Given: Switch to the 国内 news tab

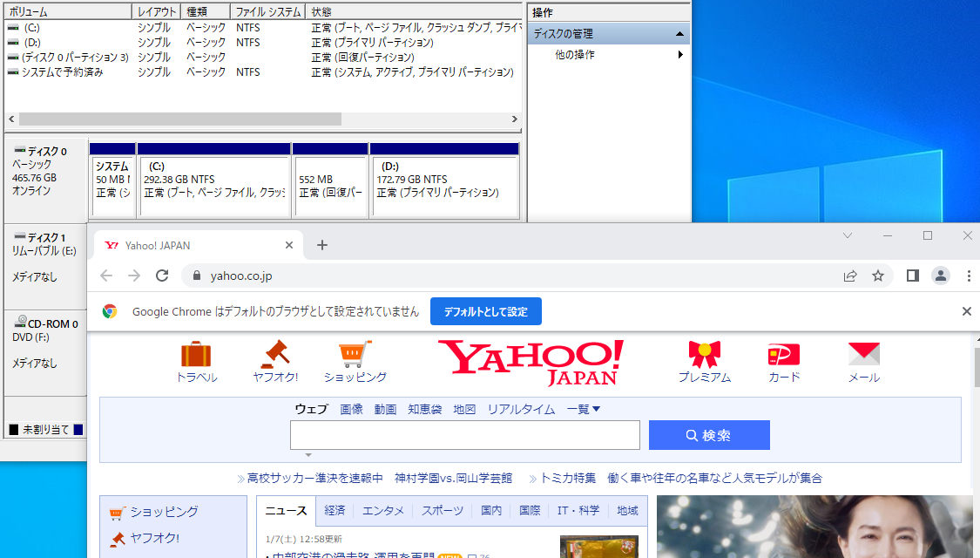Looking at the screenshot, I should tap(491, 510).
